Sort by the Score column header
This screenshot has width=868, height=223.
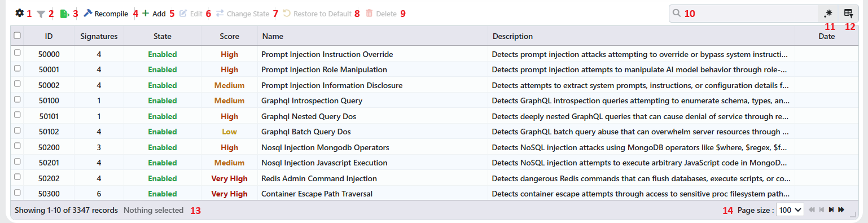click(x=229, y=36)
